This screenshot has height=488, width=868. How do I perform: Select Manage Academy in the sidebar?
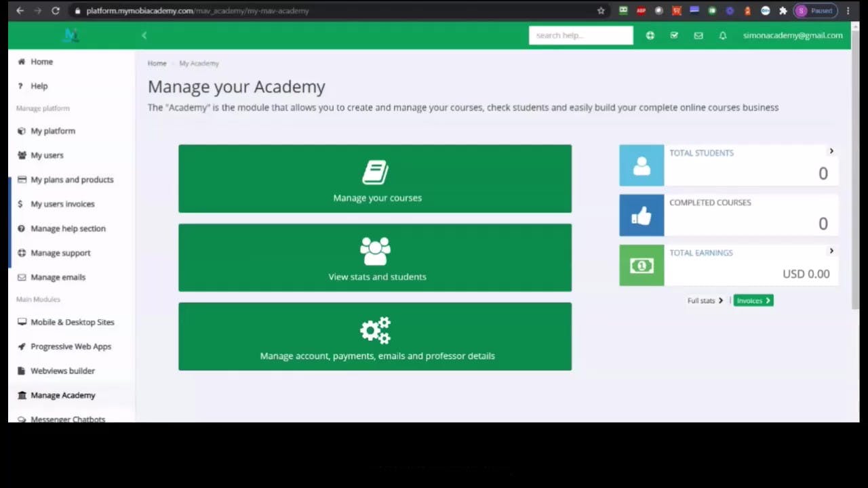pyautogui.click(x=62, y=395)
